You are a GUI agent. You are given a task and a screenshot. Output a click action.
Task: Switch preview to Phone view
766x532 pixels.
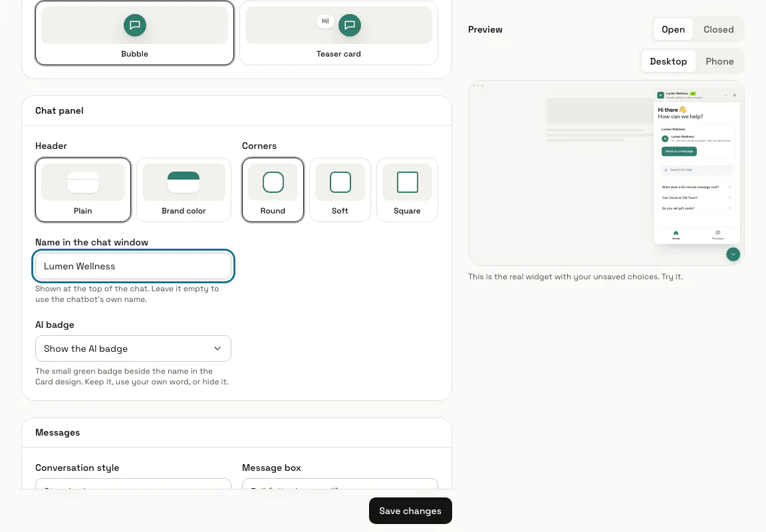click(719, 61)
